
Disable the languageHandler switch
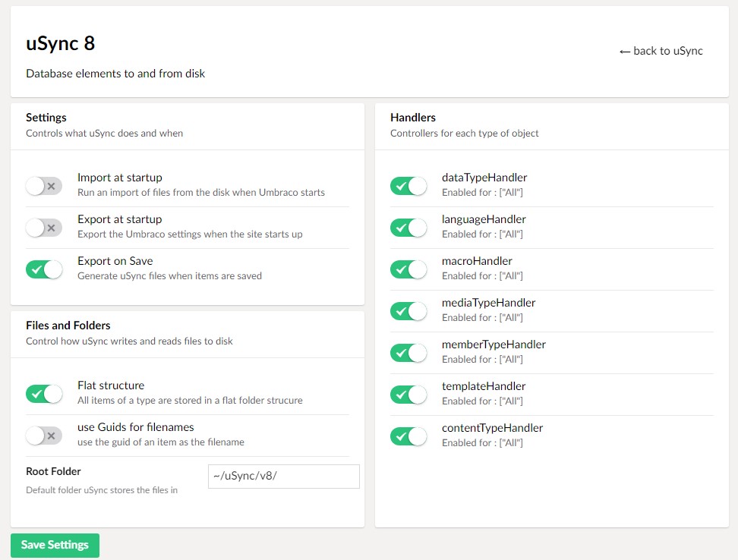tap(408, 228)
